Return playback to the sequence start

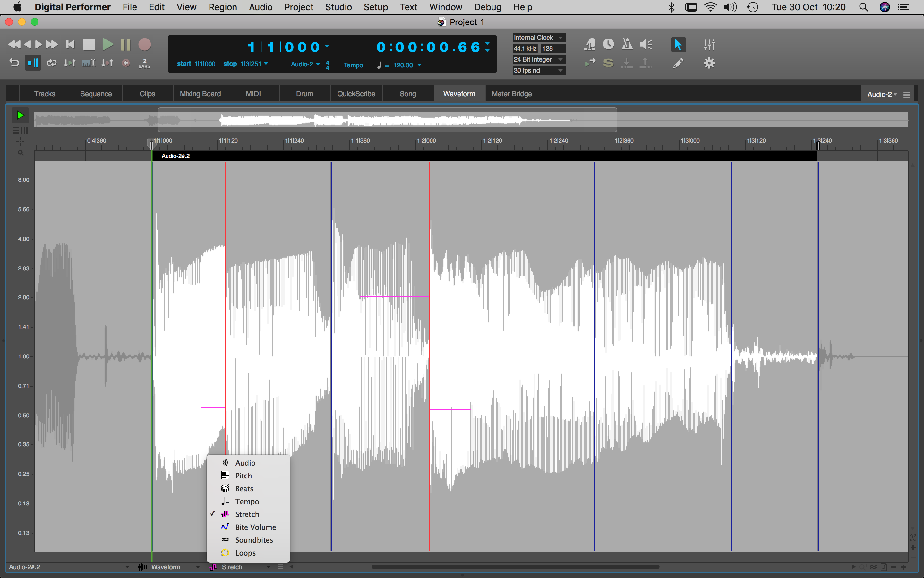pos(70,44)
